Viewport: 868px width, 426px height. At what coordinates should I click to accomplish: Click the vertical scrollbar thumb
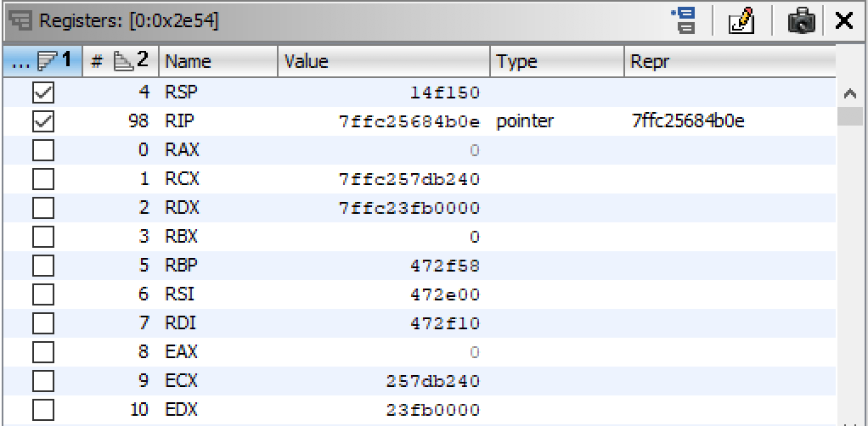849,116
